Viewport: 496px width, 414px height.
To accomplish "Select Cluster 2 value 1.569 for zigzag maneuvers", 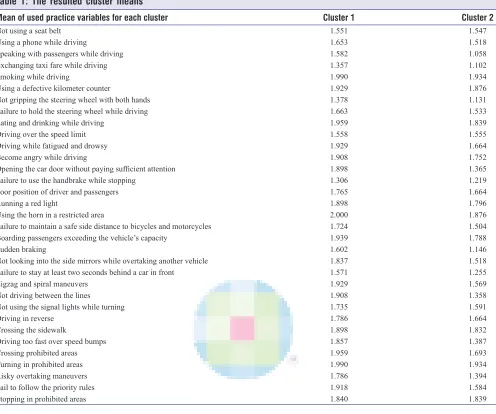I will point(477,284).
